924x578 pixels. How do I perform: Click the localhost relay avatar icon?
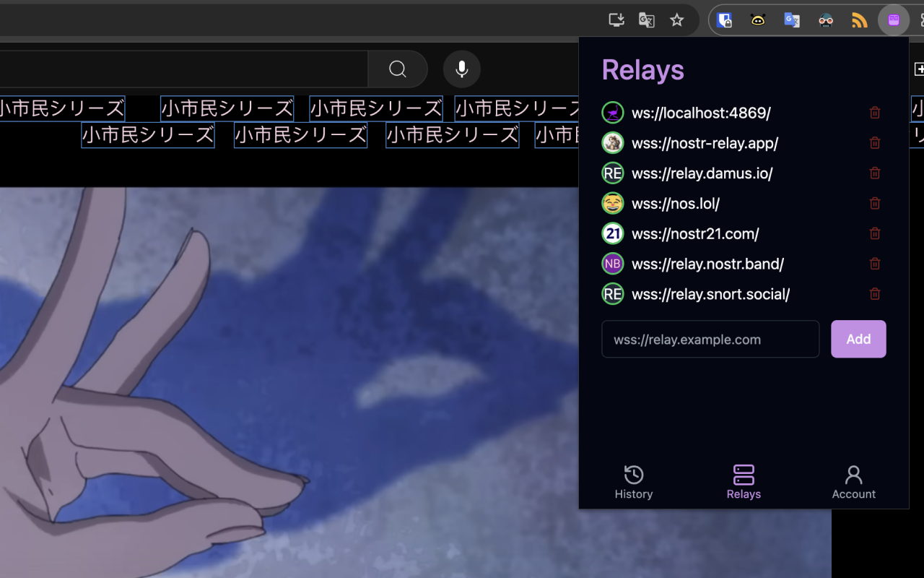613,113
